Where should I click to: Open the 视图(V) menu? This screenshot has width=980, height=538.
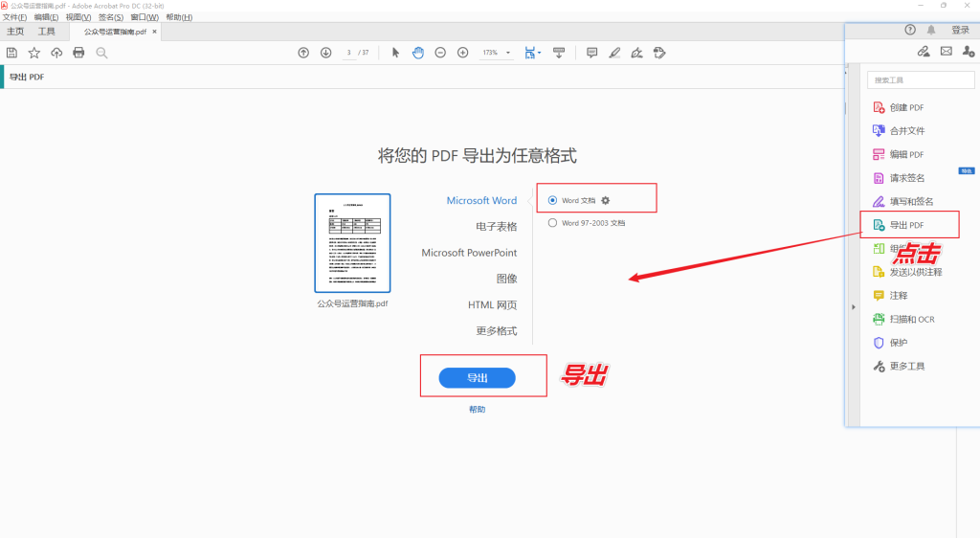click(78, 17)
